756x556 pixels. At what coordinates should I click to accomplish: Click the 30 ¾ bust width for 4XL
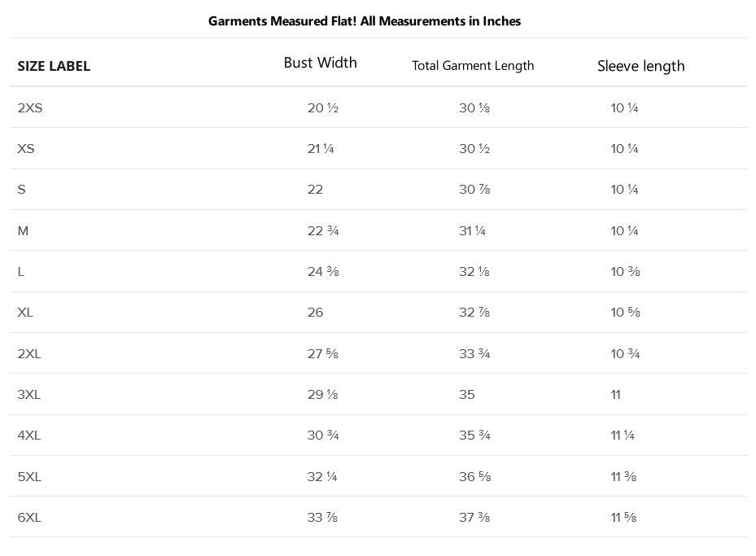pyautogui.click(x=323, y=436)
